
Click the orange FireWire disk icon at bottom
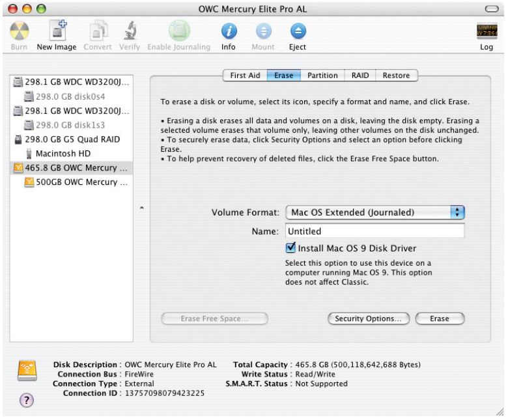(x=27, y=371)
